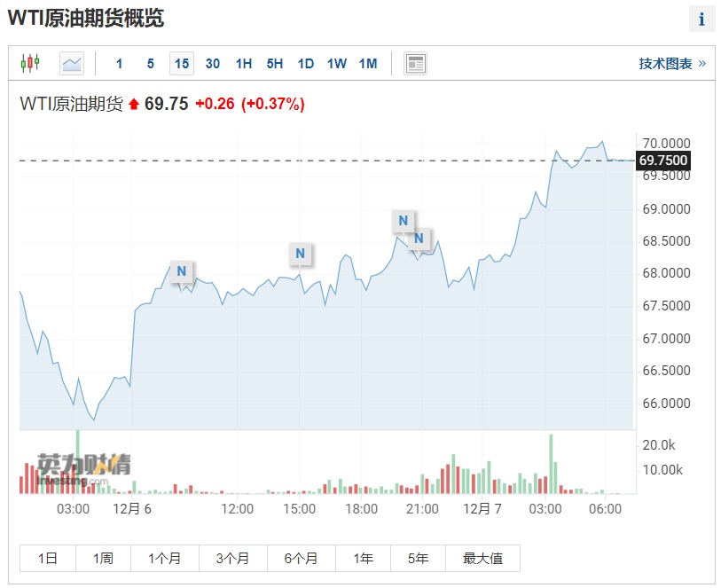Select the 1-minute interval

point(120,63)
